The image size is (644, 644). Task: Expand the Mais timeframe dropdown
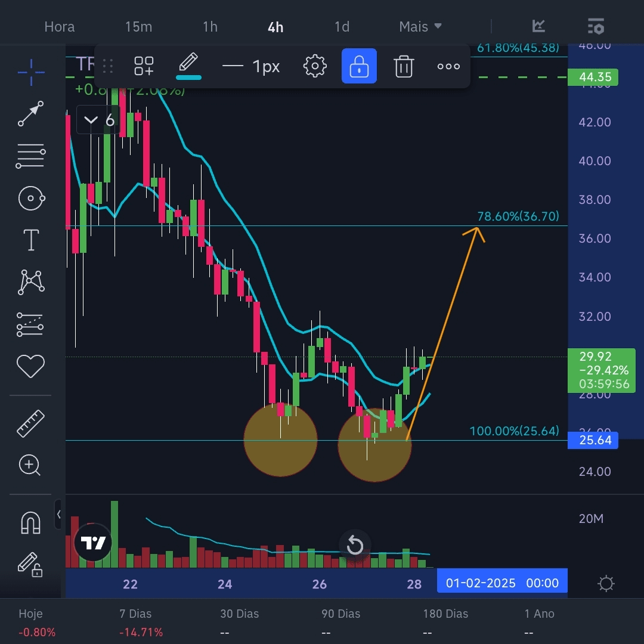[420, 27]
